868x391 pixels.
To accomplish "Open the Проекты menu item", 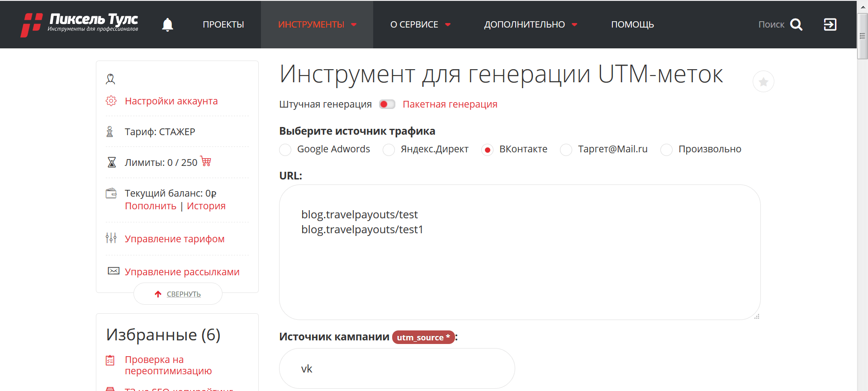I will coord(223,24).
